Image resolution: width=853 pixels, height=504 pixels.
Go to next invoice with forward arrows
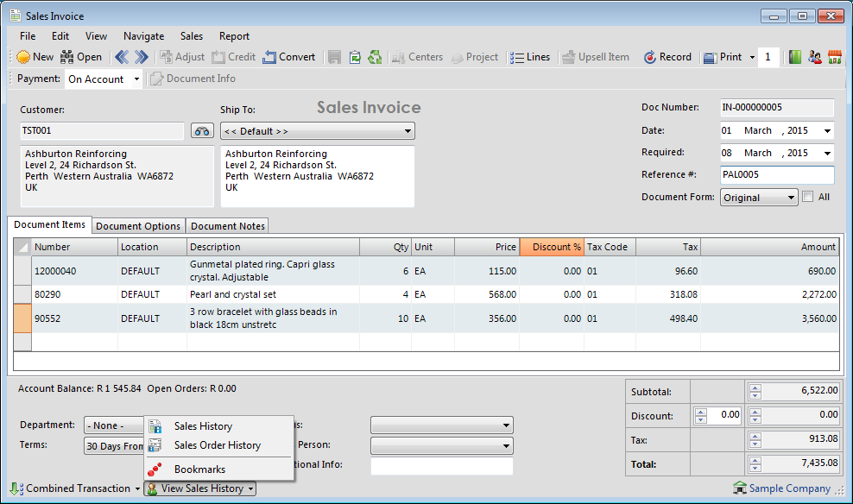click(141, 57)
